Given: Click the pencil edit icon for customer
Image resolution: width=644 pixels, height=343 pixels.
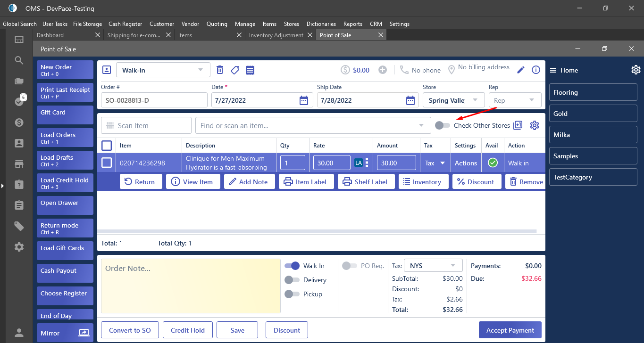Looking at the screenshot, I should 521,70.
